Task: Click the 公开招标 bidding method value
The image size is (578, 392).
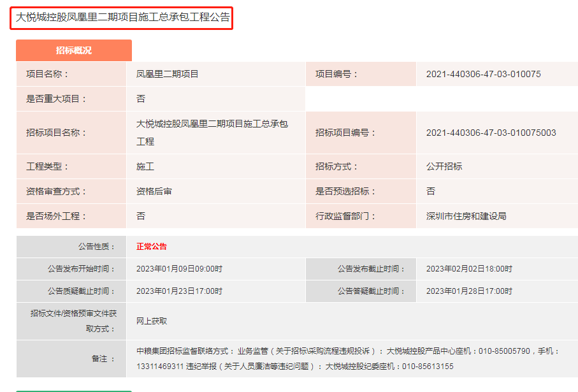Action: tap(444, 166)
